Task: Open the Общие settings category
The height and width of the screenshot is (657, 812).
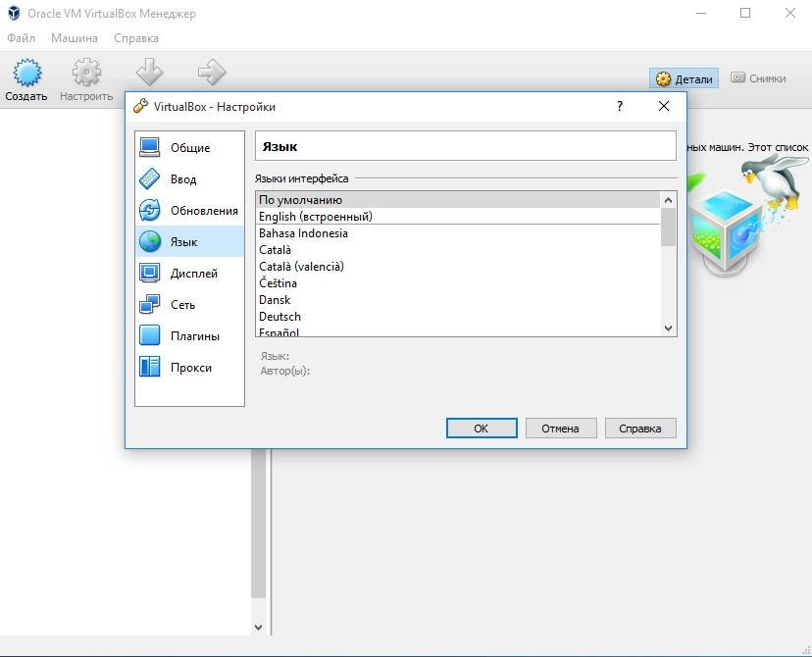Action: pyautogui.click(x=189, y=147)
